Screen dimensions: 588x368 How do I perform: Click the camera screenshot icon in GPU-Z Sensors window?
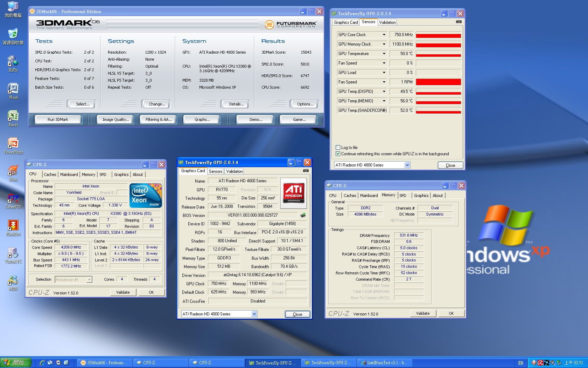click(458, 22)
